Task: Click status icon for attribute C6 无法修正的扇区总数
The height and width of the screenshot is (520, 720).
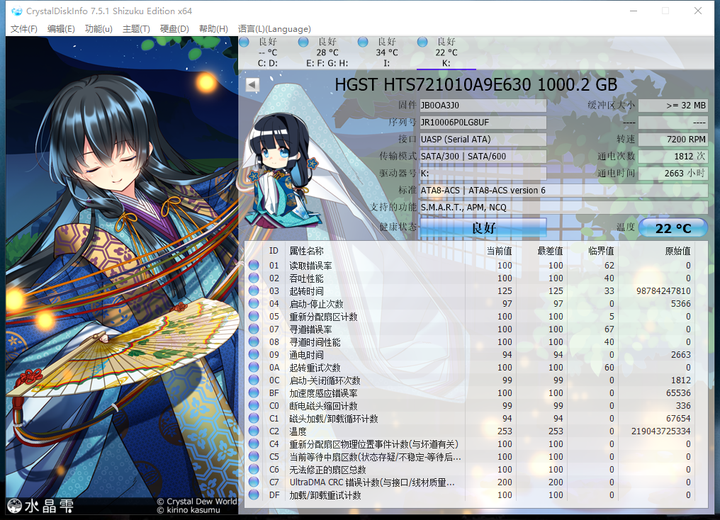Action: [x=254, y=469]
